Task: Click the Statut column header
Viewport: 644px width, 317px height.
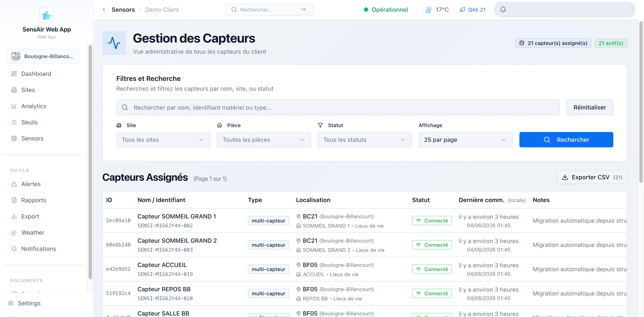Action: click(421, 200)
